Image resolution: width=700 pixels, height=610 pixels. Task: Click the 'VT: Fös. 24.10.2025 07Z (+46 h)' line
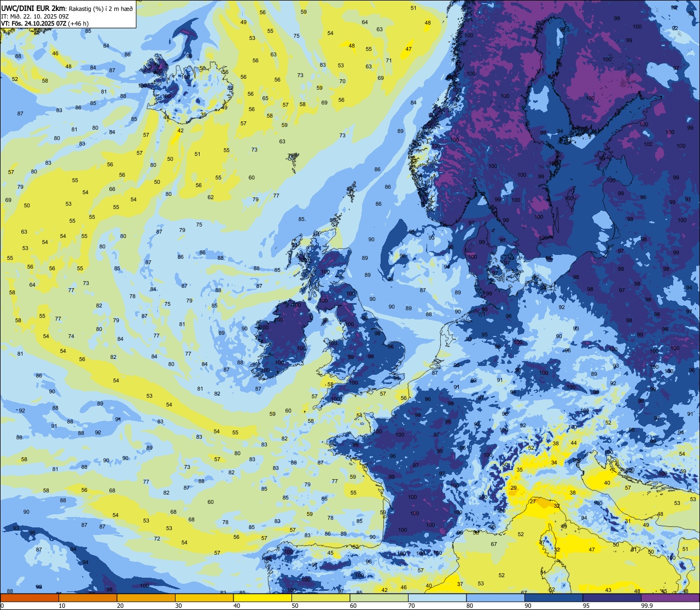(x=45, y=24)
